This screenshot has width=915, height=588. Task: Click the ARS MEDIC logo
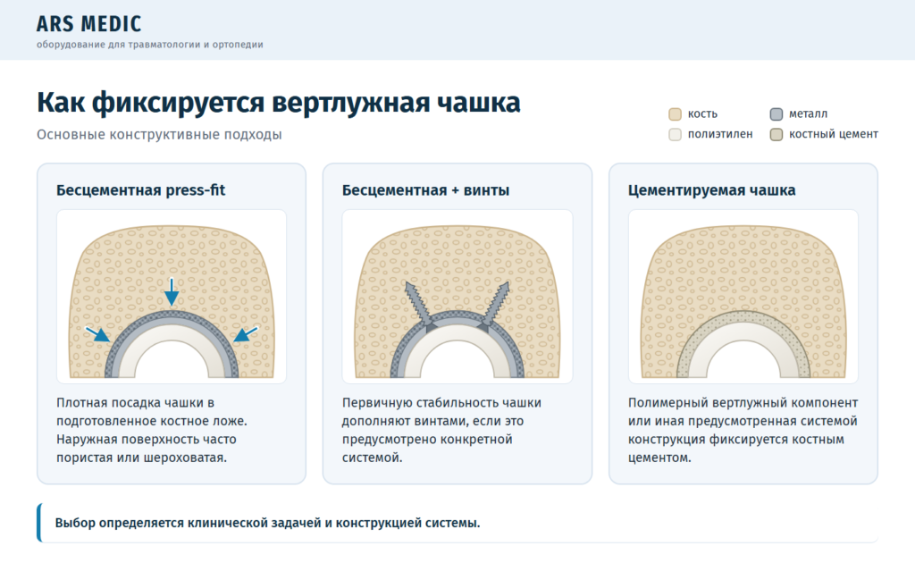tap(88, 24)
